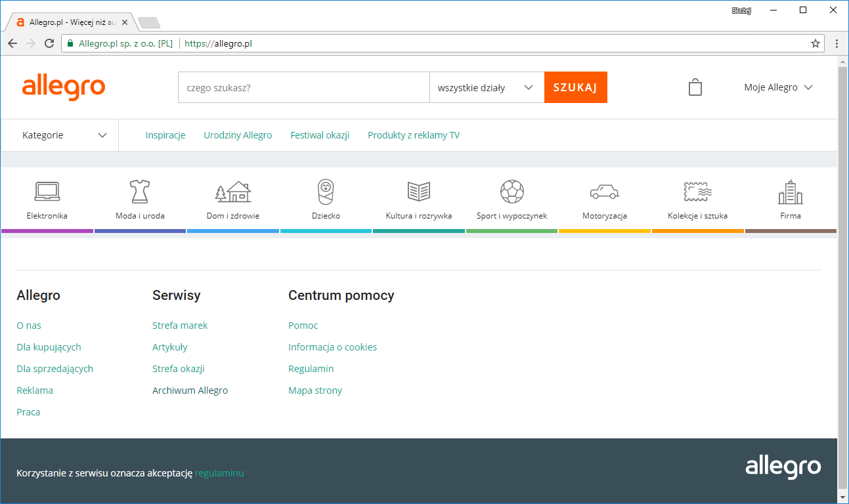Close the Allegro.pl browser tab
Image resolution: width=849 pixels, height=504 pixels.
pos(125,22)
